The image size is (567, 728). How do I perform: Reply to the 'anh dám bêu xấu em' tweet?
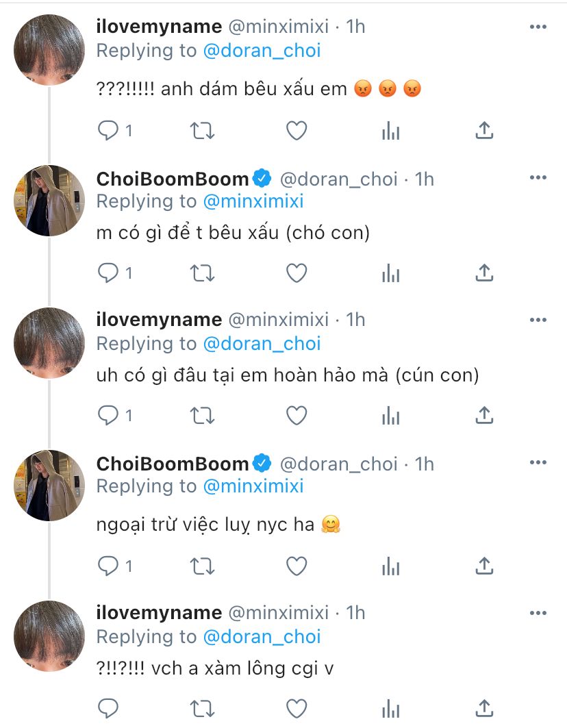click(x=108, y=130)
